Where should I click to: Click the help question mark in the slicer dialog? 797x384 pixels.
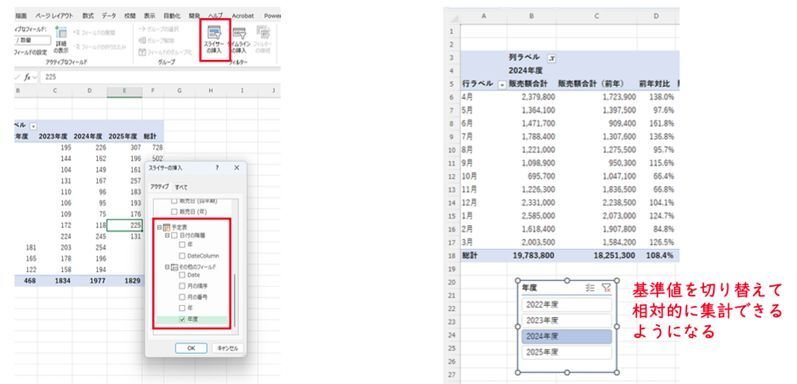click(217, 167)
